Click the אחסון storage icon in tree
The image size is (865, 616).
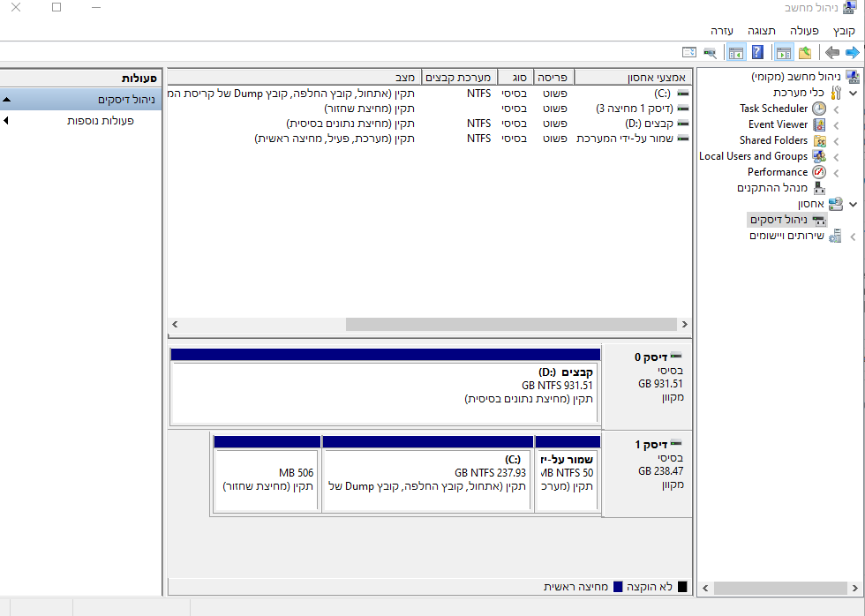(x=835, y=204)
